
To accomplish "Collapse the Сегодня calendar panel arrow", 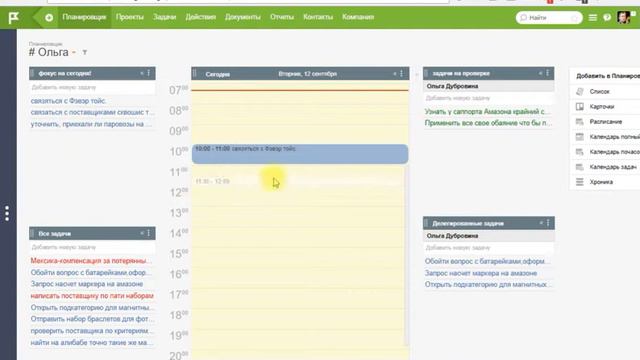I will point(395,74).
